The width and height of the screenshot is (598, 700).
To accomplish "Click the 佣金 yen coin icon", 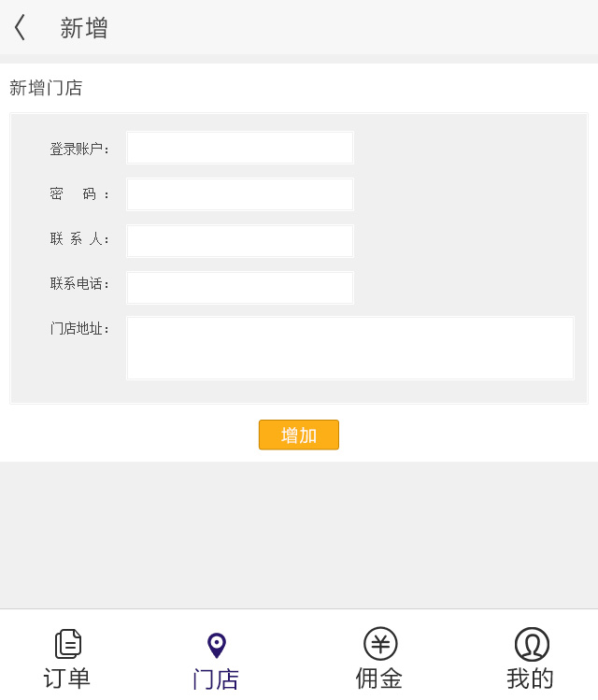I will pos(380,644).
